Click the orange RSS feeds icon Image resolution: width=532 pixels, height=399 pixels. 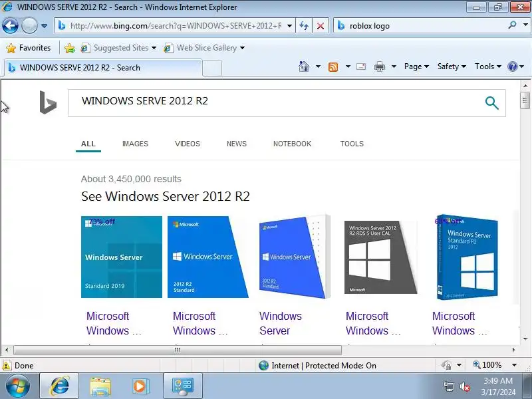[x=333, y=67]
